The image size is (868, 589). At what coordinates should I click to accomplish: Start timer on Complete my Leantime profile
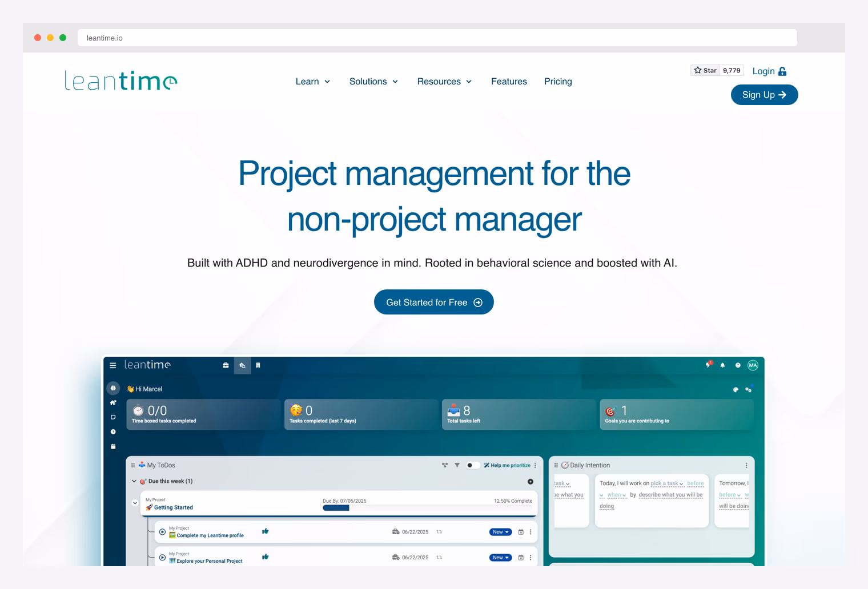162,532
